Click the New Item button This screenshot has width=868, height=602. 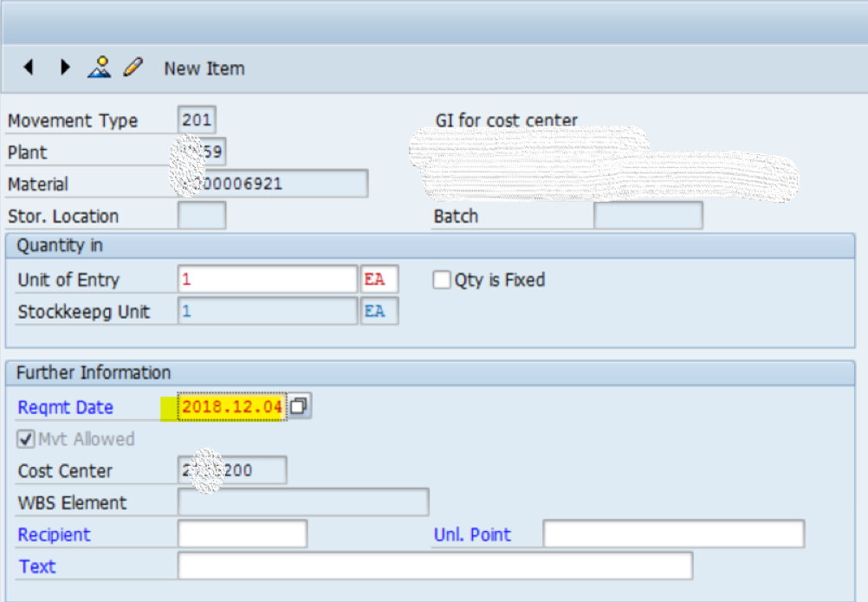[204, 68]
